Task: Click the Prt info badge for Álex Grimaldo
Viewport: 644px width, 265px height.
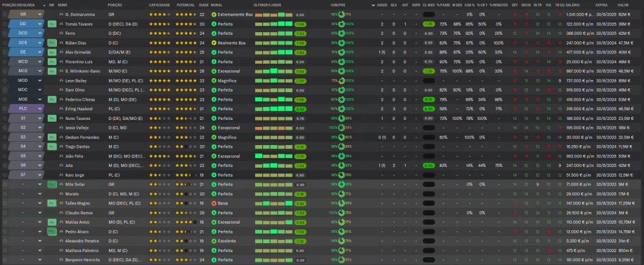Action: click(52, 52)
